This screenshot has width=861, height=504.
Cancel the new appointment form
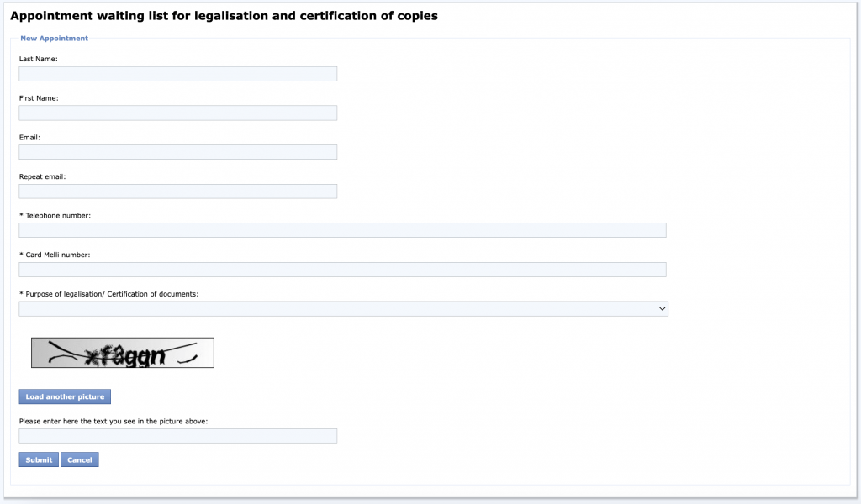coord(80,460)
